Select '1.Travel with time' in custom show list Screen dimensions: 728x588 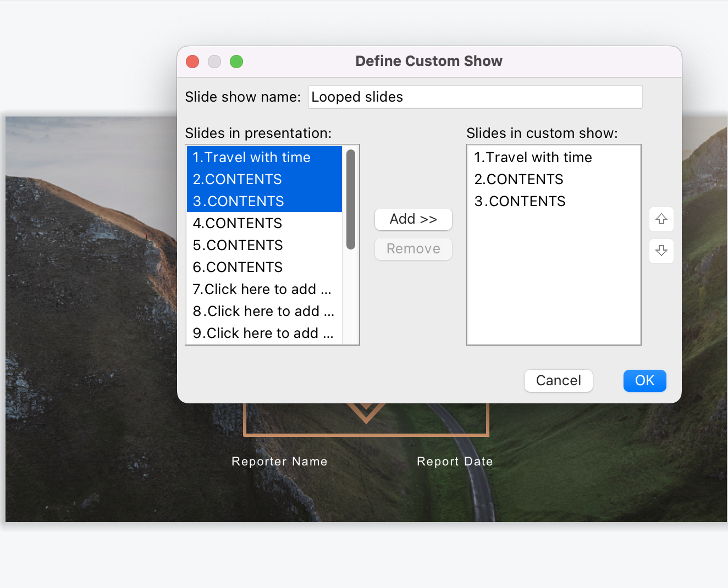point(554,157)
